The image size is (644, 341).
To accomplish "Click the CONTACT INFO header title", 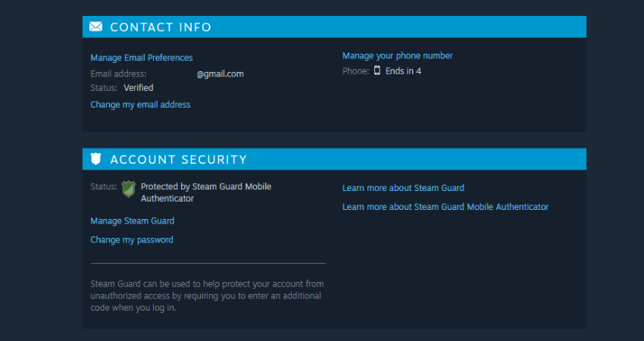I will pos(161,27).
